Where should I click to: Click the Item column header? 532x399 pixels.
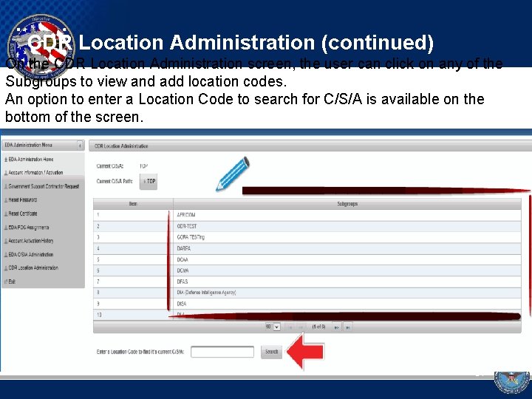click(x=133, y=204)
